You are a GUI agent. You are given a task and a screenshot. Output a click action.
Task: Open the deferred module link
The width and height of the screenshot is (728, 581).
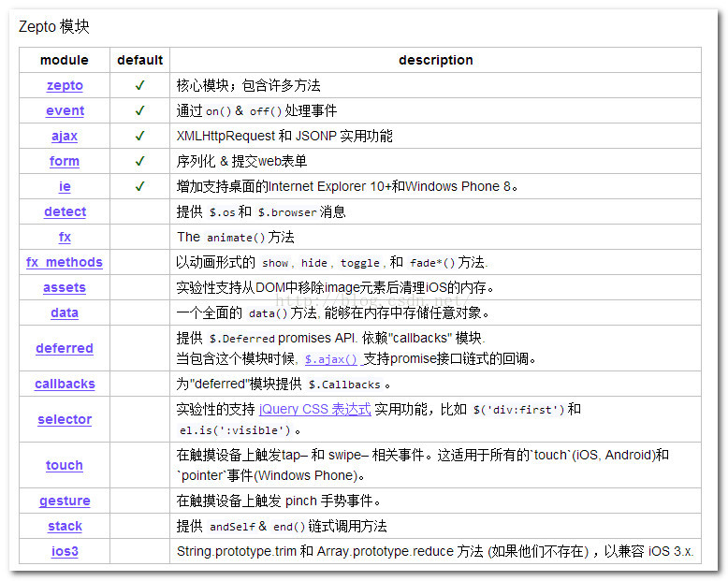(65, 348)
